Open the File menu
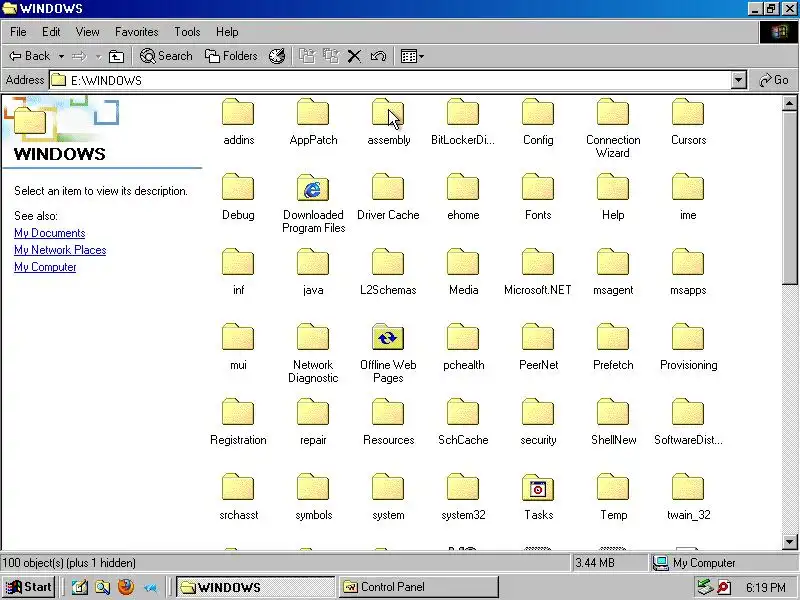This screenshot has width=800, height=600. (x=18, y=32)
